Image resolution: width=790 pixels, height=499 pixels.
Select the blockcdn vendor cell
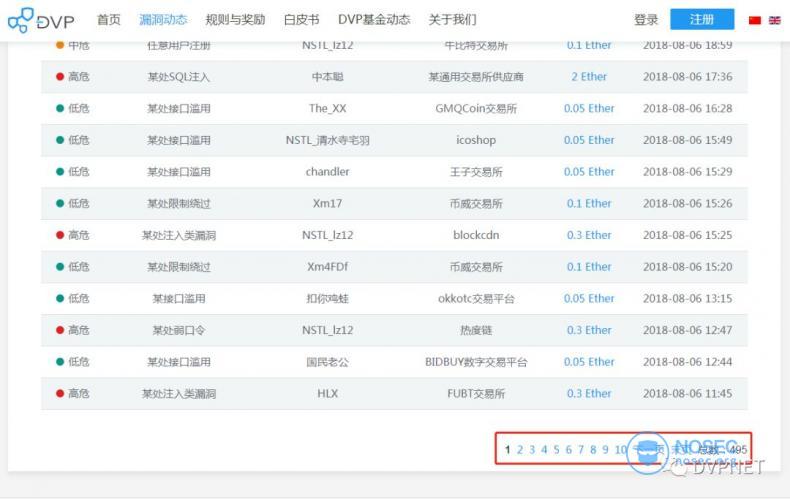tap(476, 235)
